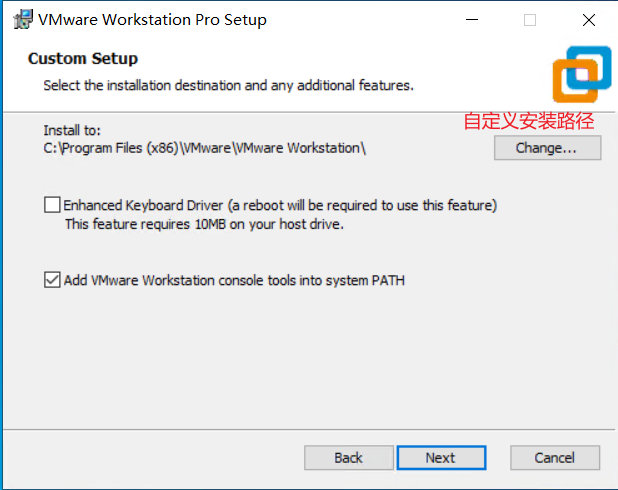Click Change... to pick install folder

546,148
